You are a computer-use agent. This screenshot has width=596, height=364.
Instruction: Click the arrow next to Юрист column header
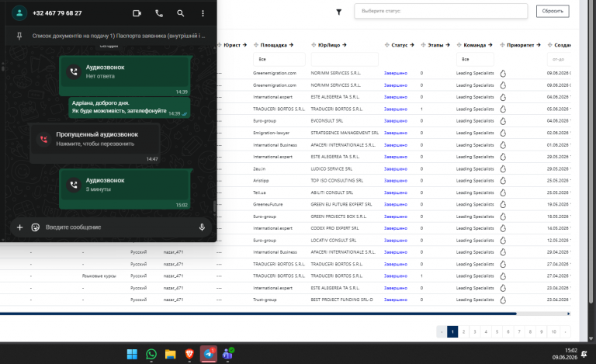point(244,45)
